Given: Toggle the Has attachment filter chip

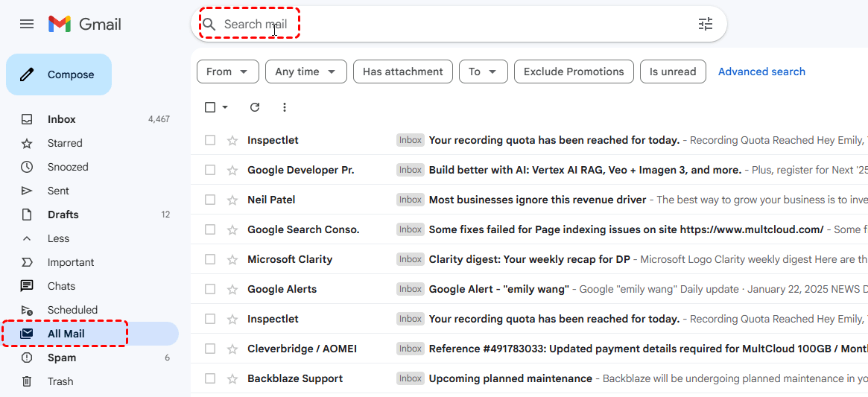Looking at the screenshot, I should pyautogui.click(x=402, y=72).
